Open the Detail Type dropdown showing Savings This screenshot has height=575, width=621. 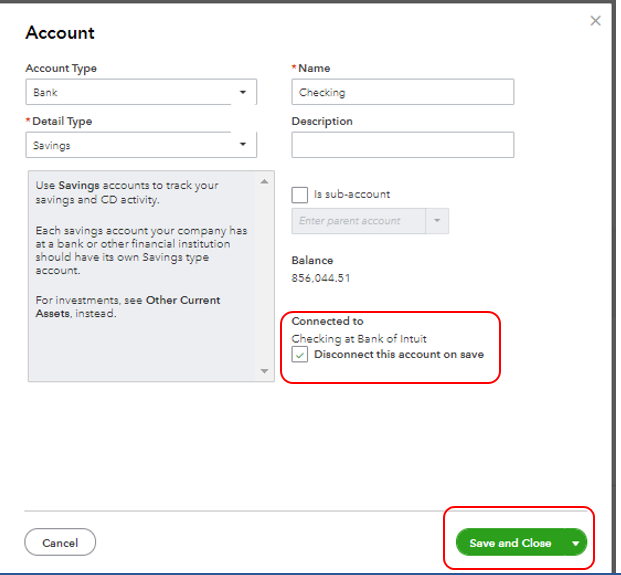point(141,145)
